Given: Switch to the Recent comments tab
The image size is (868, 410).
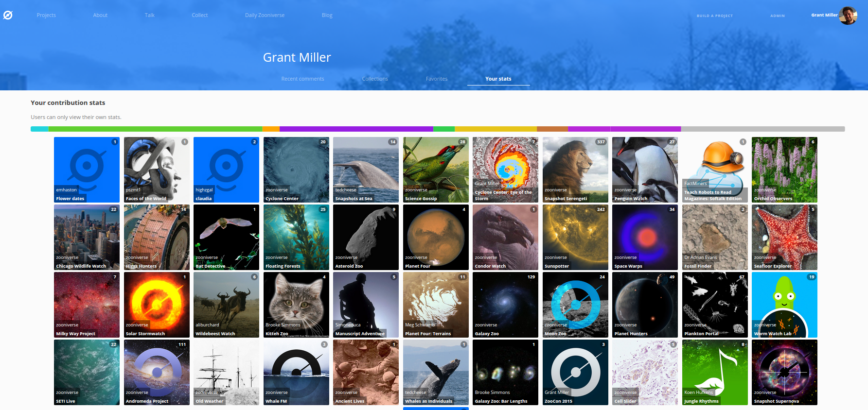Looking at the screenshot, I should [x=302, y=79].
